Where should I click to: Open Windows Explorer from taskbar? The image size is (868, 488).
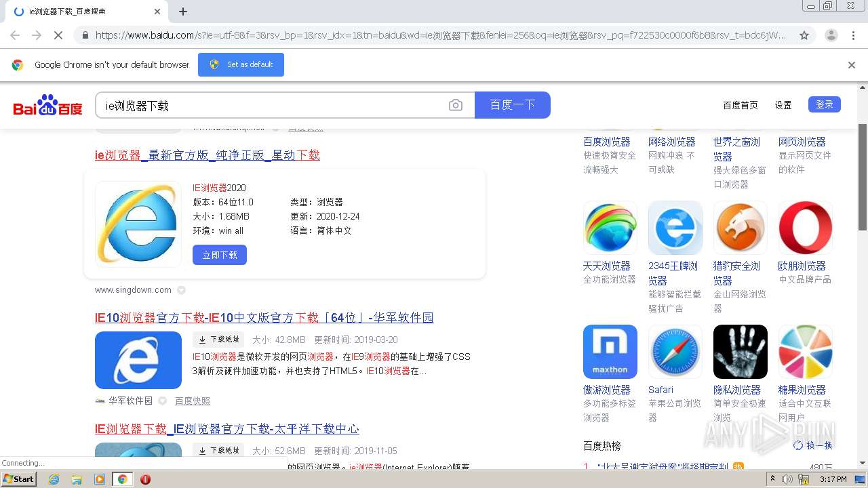click(x=77, y=479)
